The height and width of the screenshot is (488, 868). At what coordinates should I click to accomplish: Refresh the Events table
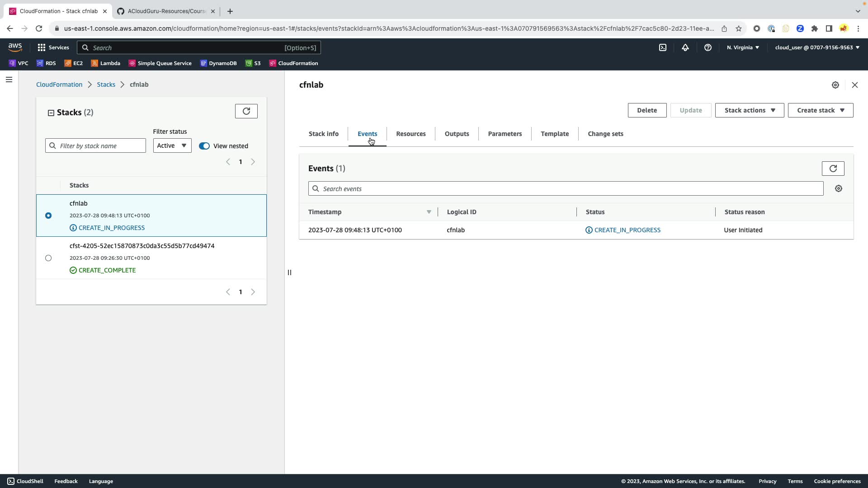tap(833, 169)
